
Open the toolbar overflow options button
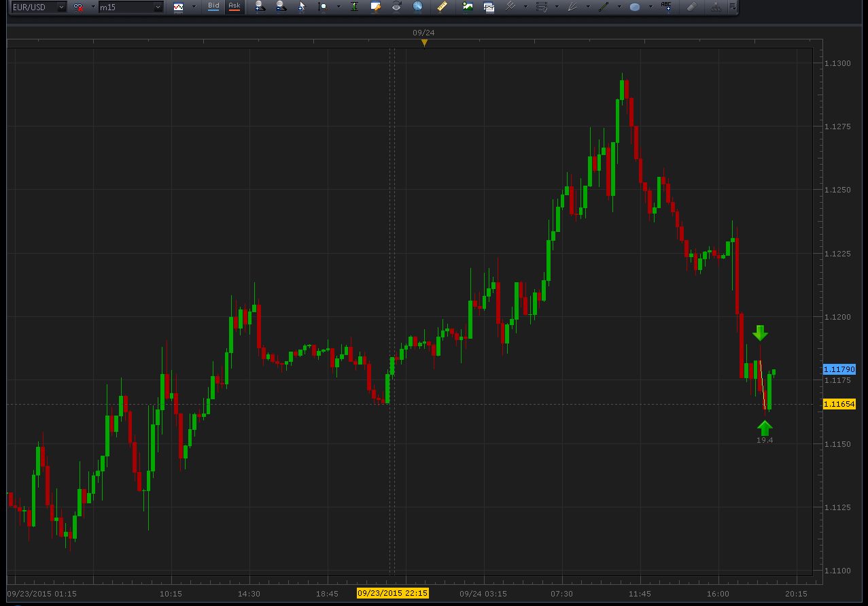pyautogui.click(x=732, y=7)
